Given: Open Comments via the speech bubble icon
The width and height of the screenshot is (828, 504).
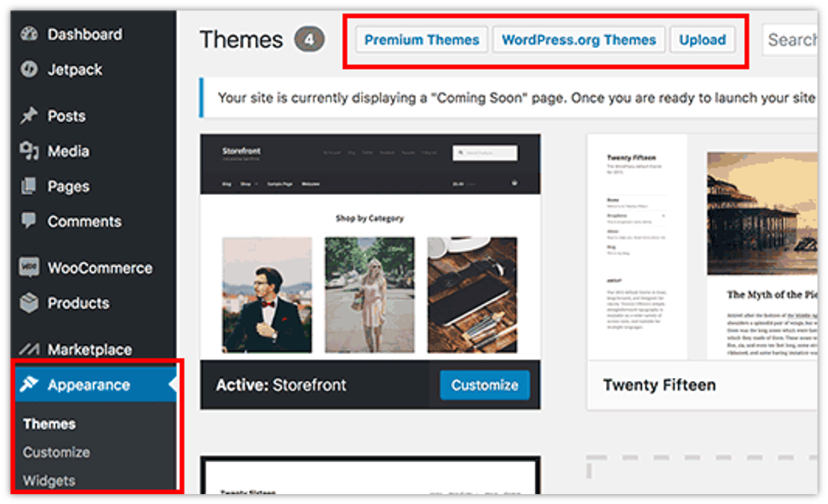Looking at the screenshot, I should pos(28,221).
